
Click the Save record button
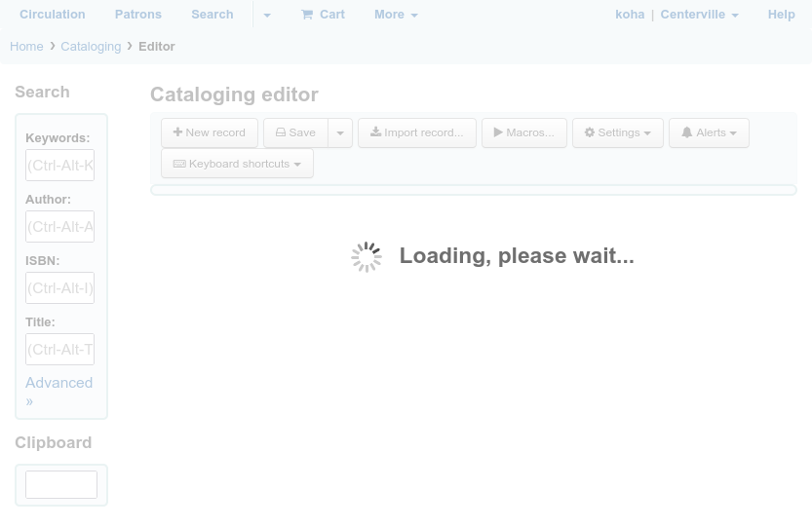[295, 132]
